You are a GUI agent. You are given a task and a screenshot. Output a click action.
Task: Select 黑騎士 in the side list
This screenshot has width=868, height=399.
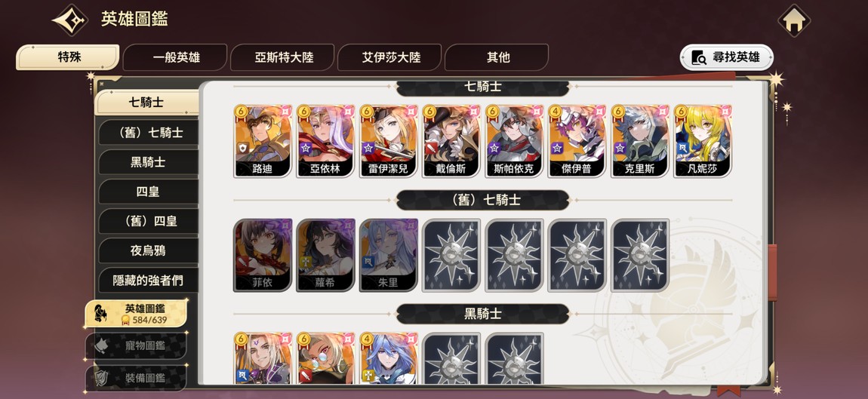click(148, 162)
